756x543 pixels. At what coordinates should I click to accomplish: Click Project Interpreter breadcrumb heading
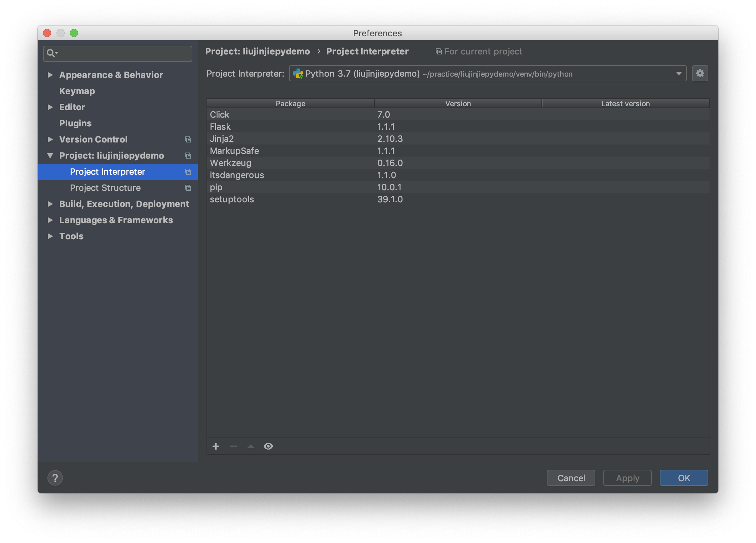[x=367, y=51]
